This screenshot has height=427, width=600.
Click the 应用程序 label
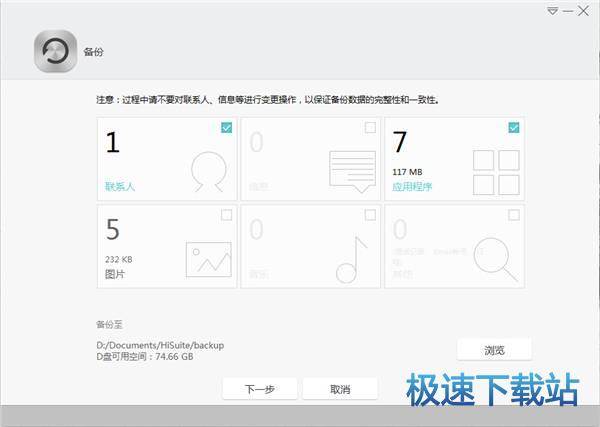[412, 187]
